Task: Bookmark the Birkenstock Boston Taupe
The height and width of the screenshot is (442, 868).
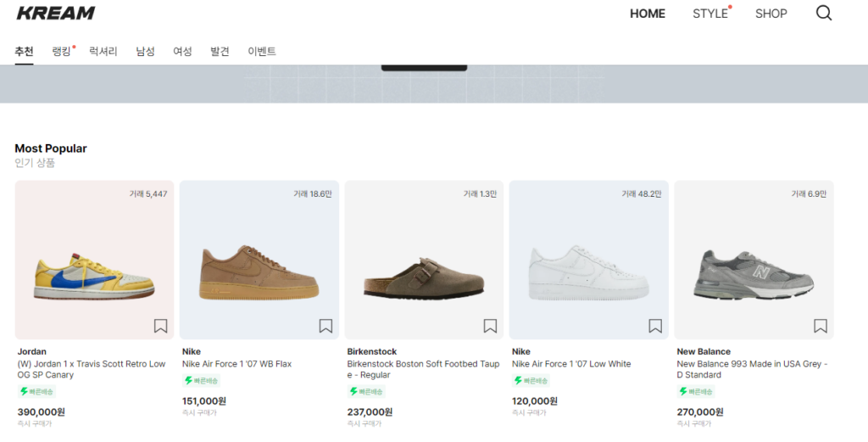Action: (x=490, y=326)
